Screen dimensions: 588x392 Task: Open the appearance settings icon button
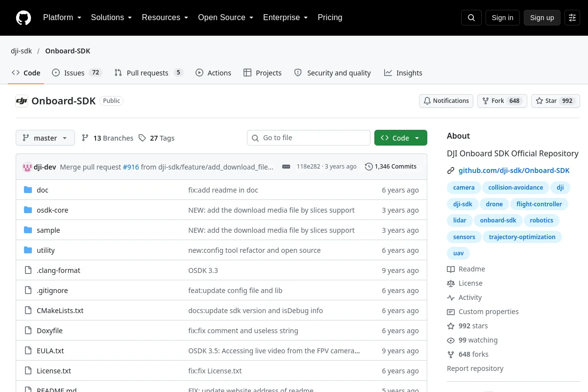[572, 18]
